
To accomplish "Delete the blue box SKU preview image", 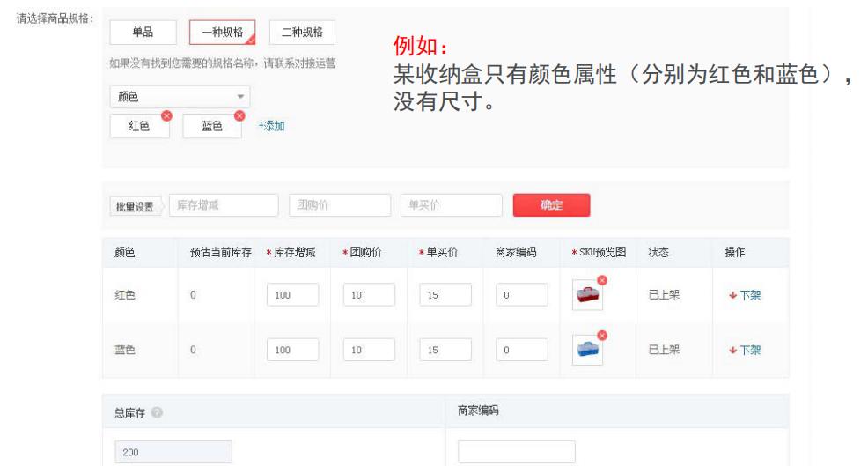I will (x=602, y=336).
